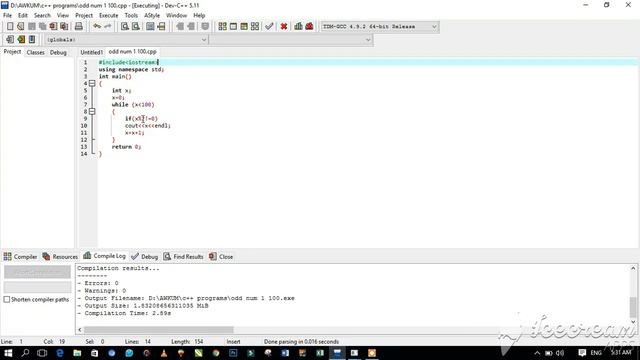The width and height of the screenshot is (640, 360).
Task: Click the compile log horizontal scrollbar thumb
Action: pyautogui.click(x=159, y=329)
